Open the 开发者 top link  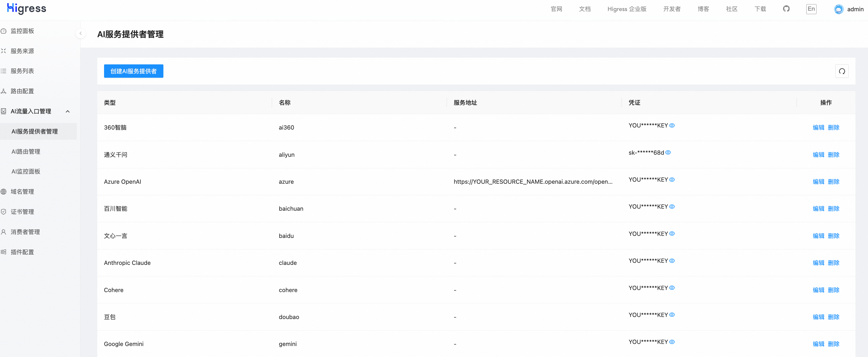(x=672, y=9)
